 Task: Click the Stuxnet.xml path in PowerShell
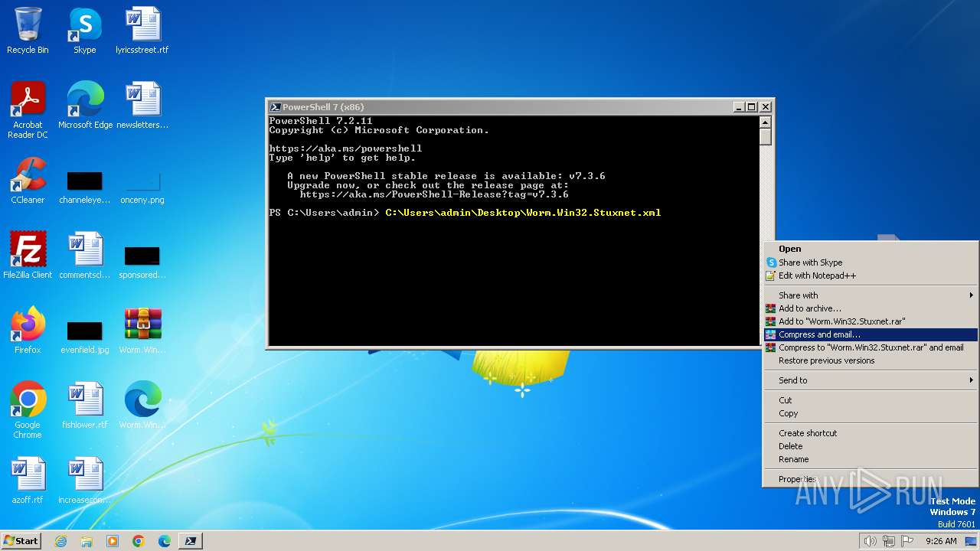click(523, 213)
